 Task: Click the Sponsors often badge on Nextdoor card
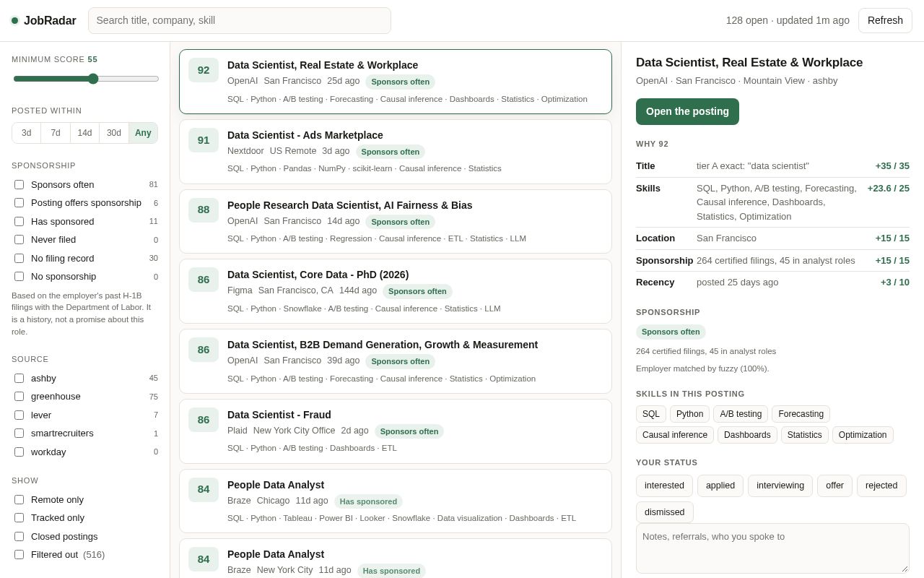click(391, 152)
